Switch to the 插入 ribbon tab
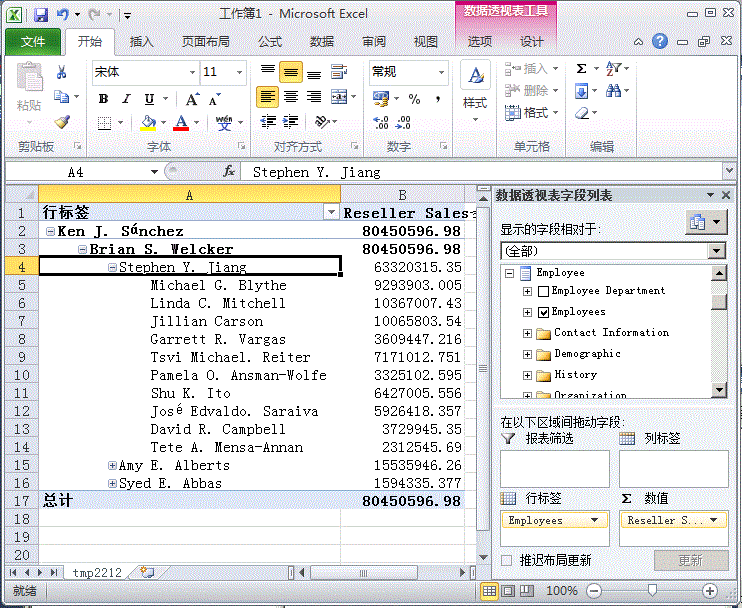 (142, 42)
